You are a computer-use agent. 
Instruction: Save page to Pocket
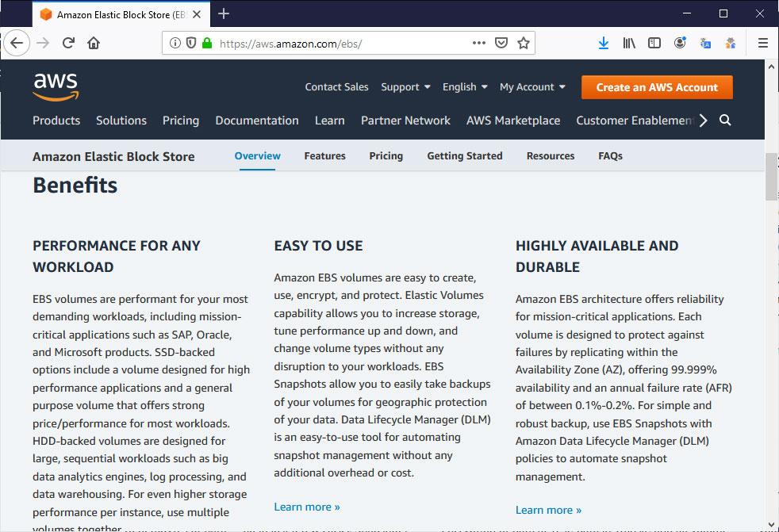[501, 44]
